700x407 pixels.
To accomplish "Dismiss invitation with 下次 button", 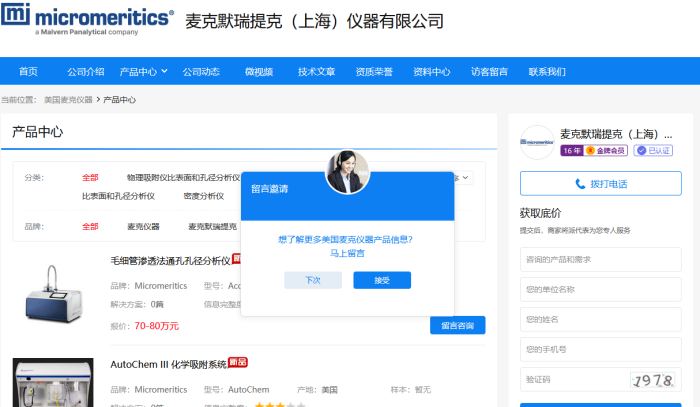I will click(x=313, y=280).
